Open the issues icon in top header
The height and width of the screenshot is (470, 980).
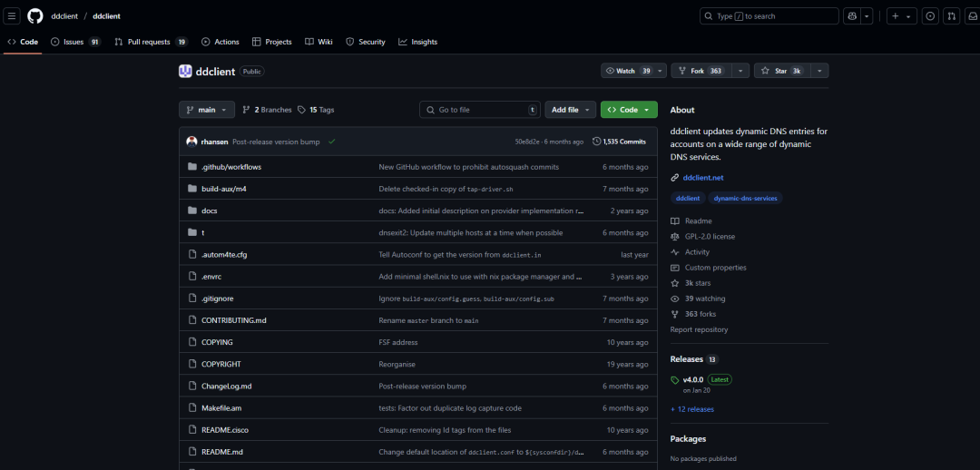930,16
